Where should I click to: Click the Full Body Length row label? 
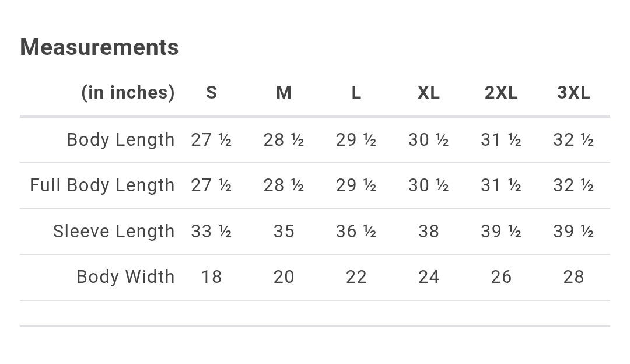[102, 185]
